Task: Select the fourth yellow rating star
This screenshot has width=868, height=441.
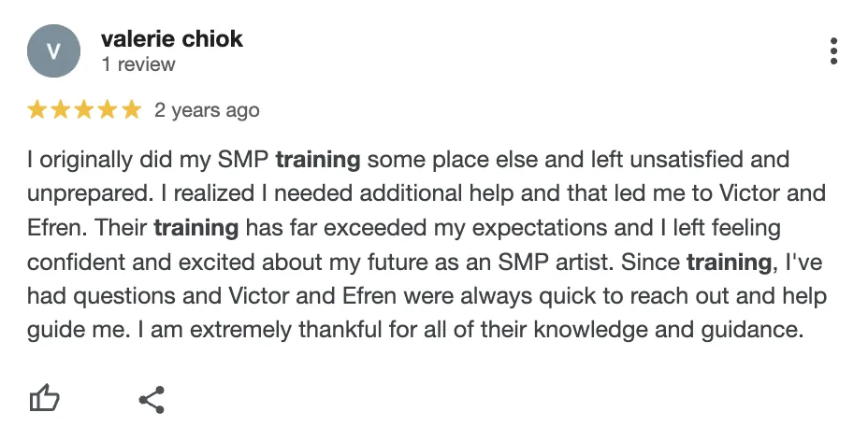Action: coord(108,109)
